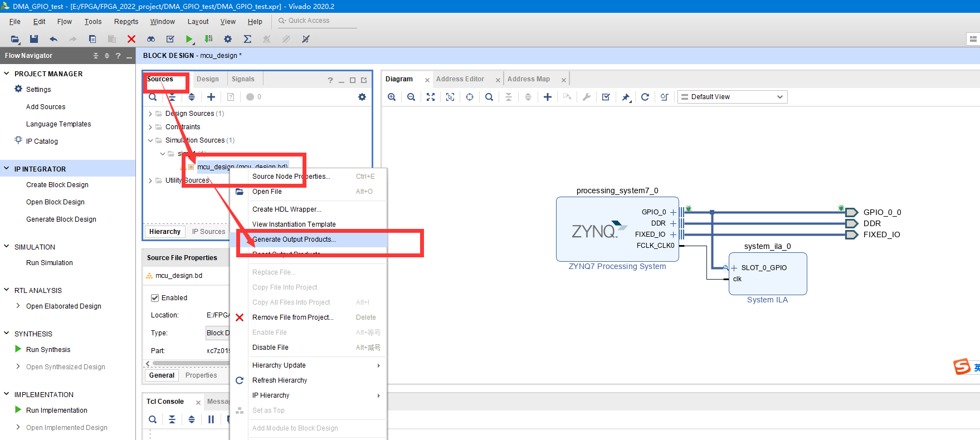Save the block design with floppy icon
The width and height of the screenshot is (980, 440).
pos(34,39)
